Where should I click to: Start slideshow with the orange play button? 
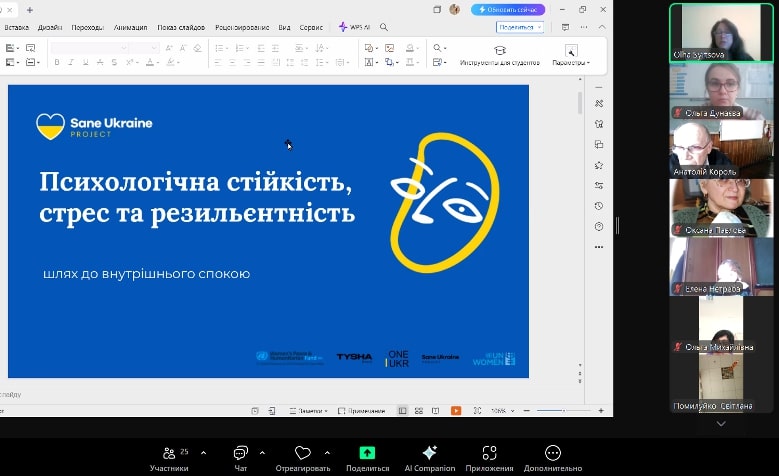[x=456, y=410]
